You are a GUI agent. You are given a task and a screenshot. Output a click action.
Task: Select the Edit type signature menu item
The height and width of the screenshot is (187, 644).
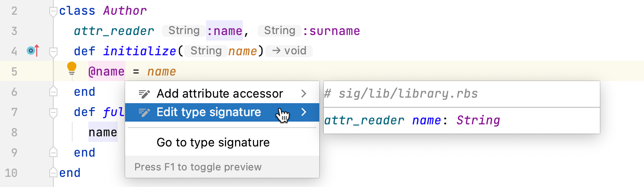pyautogui.click(x=208, y=112)
